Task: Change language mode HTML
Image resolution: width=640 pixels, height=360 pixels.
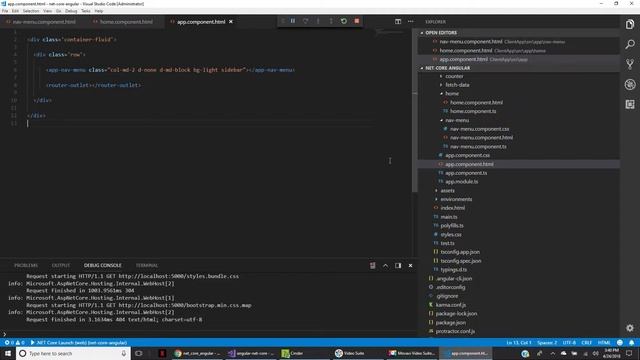Action: click(x=604, y=343)
